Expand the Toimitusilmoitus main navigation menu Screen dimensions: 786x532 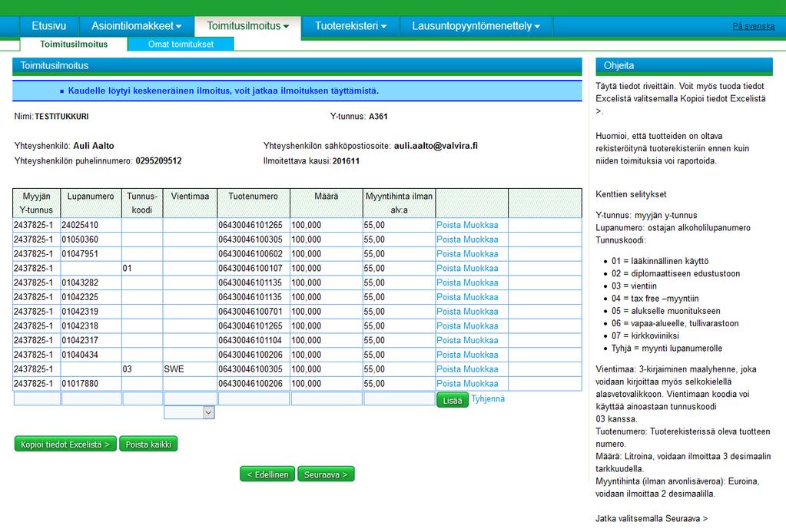tap(248, 26)
